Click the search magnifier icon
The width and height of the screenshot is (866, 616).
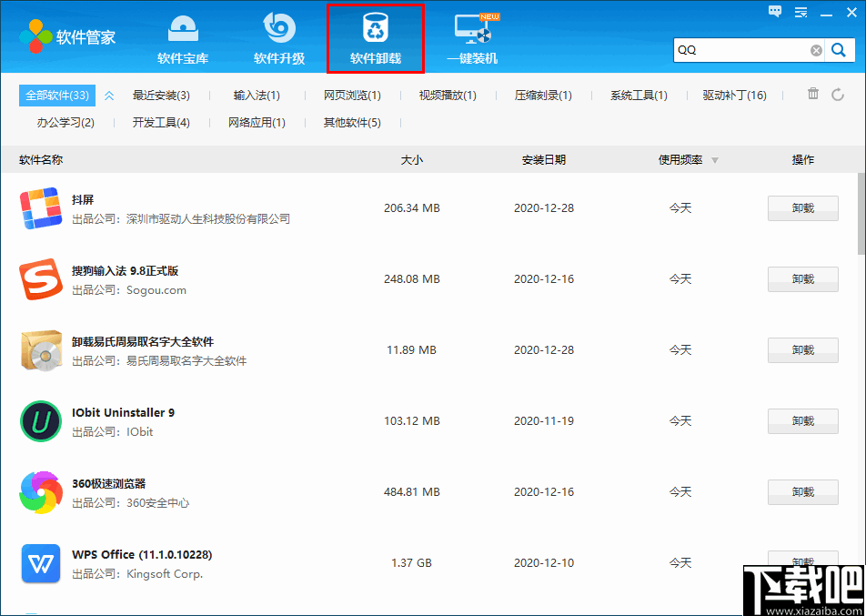838,50
